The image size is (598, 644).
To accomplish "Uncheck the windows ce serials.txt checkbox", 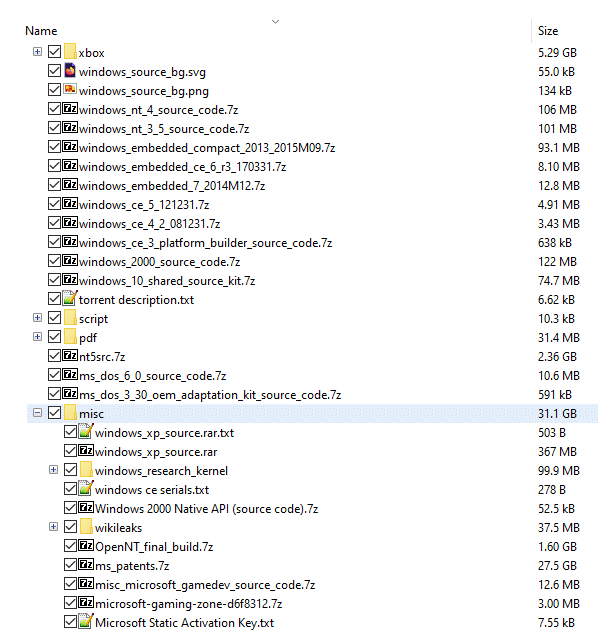I will (x=70, y=489).
